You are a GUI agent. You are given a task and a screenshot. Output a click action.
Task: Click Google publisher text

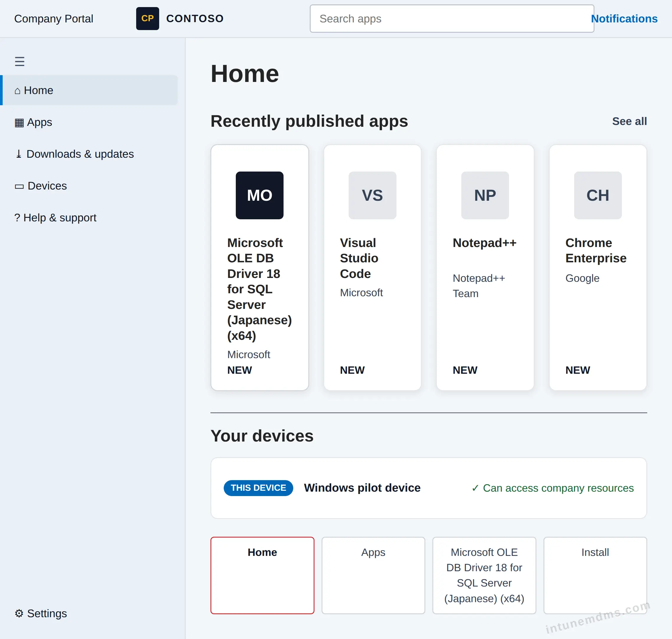coord(582,278)
